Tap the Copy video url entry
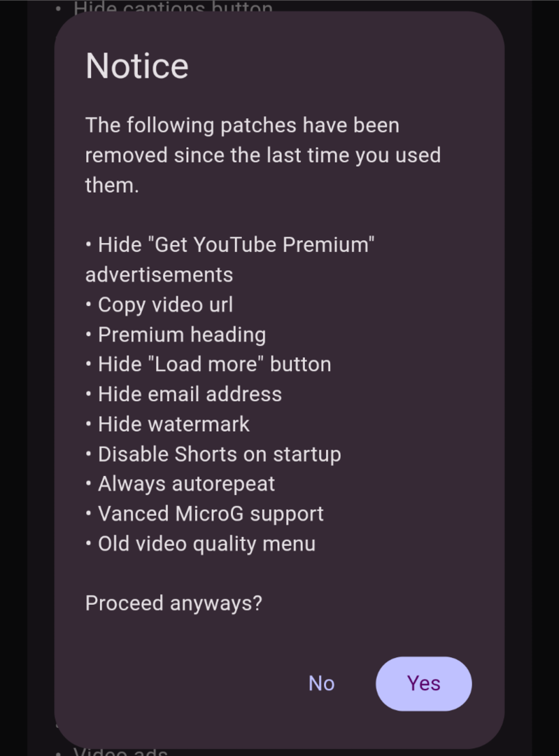The image size is (559, 756). coord(165,304)
